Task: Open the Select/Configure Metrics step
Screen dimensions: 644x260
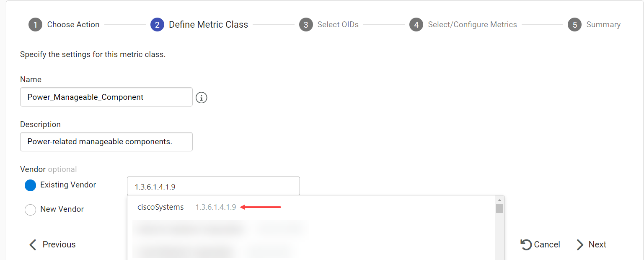Action: tap(472, 25)
